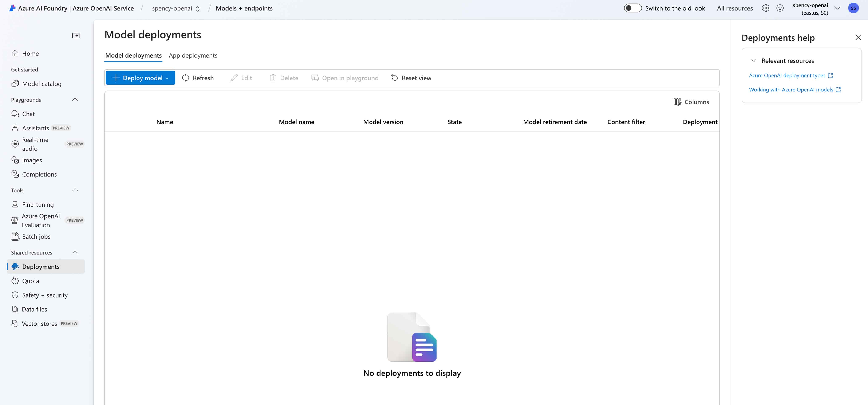Collapse the Playgrounds section
Image resolution: width=868 pixels, height=405 pixels.
(75, 99)
